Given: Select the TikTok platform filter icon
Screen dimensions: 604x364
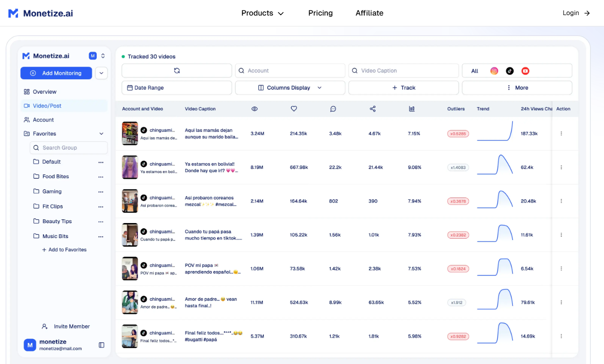Looking at the screenshot, I should click(509, 70).
